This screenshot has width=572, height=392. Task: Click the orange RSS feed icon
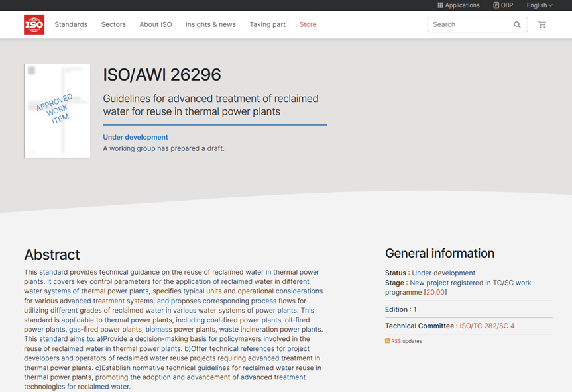coord(388,341)
